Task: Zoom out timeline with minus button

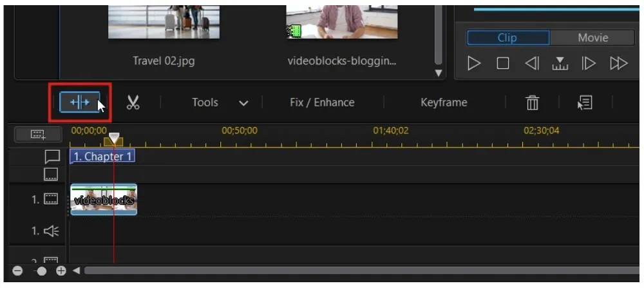Action: (17, 271)
